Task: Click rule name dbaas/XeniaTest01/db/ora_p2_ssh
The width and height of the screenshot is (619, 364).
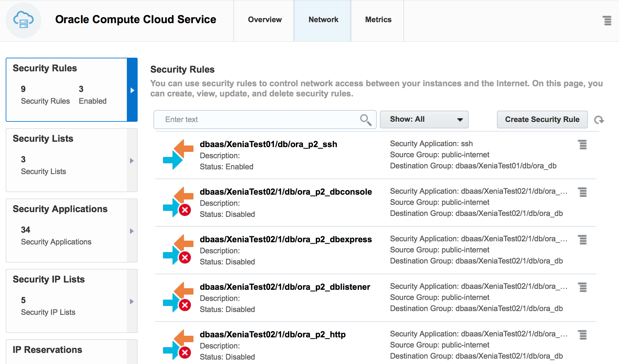Action: (268, 144)
